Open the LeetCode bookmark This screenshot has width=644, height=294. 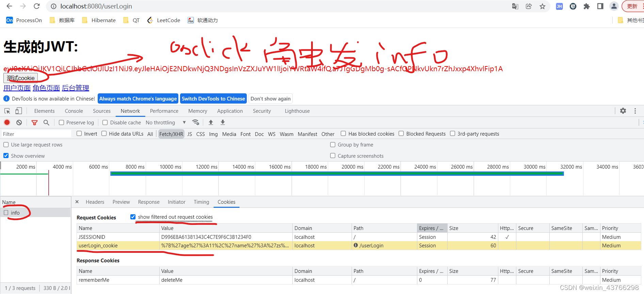coord(164,20)
